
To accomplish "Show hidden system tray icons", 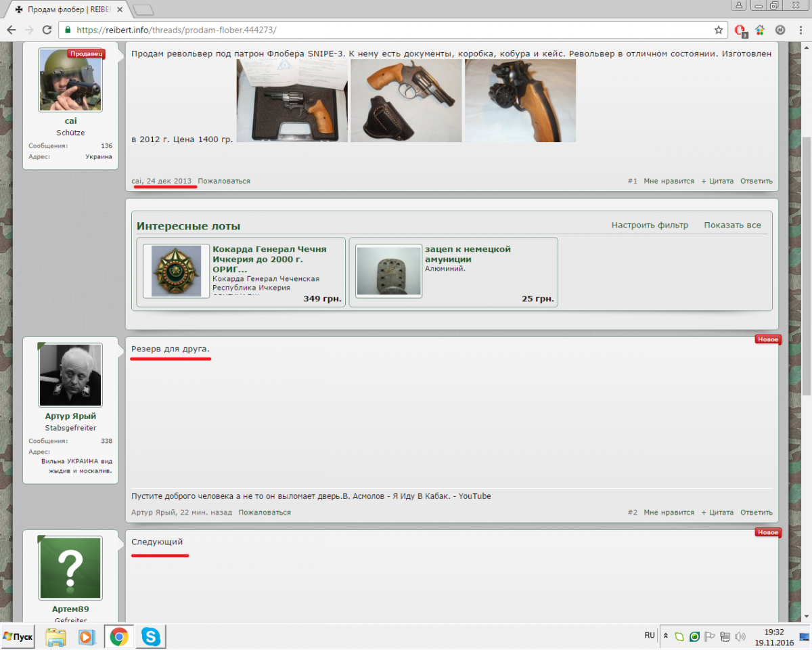I will point(665,636).
